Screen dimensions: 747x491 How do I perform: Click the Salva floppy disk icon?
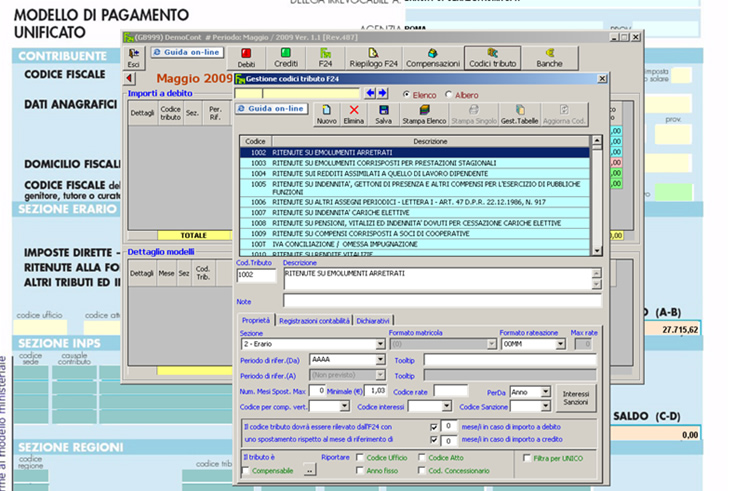[383, 114]
